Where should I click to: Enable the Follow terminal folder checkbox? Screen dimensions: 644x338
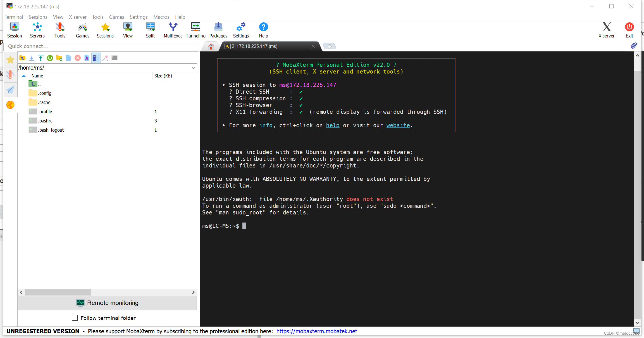click(x=75, y=318)
